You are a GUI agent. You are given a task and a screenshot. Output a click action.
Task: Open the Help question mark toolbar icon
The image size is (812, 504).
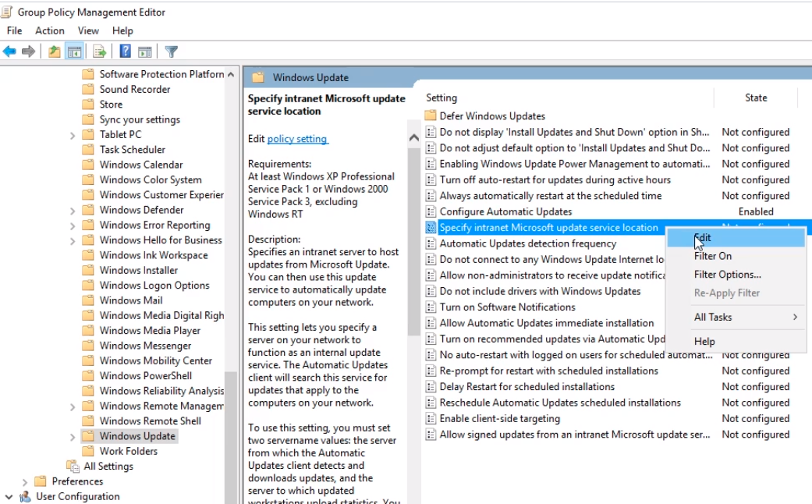[125, 51]
